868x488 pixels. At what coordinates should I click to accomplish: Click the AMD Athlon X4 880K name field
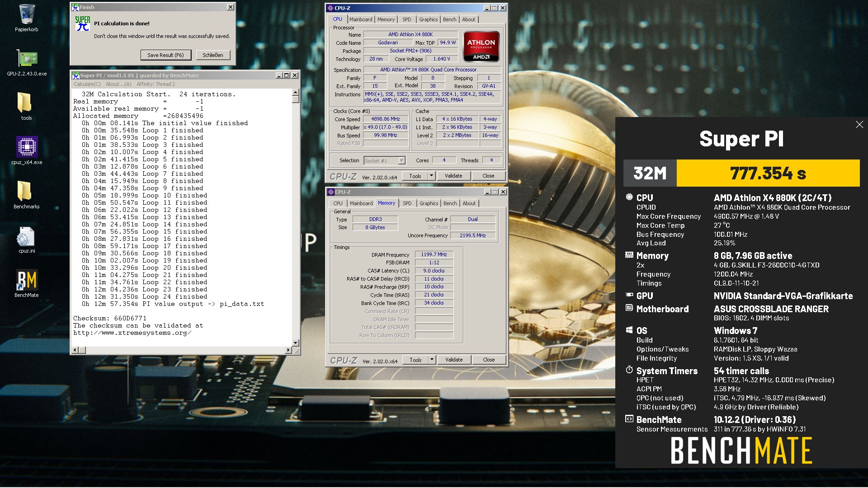click(410, 34)
